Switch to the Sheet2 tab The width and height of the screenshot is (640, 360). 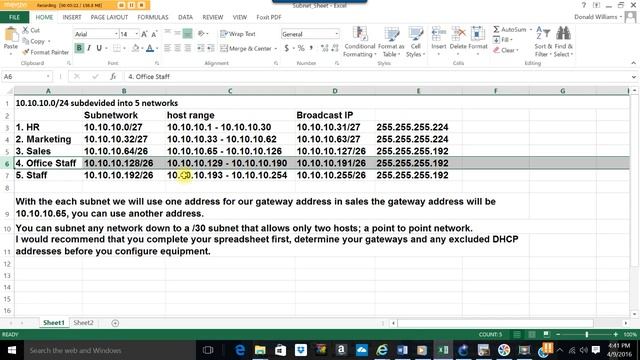point(83,322)
